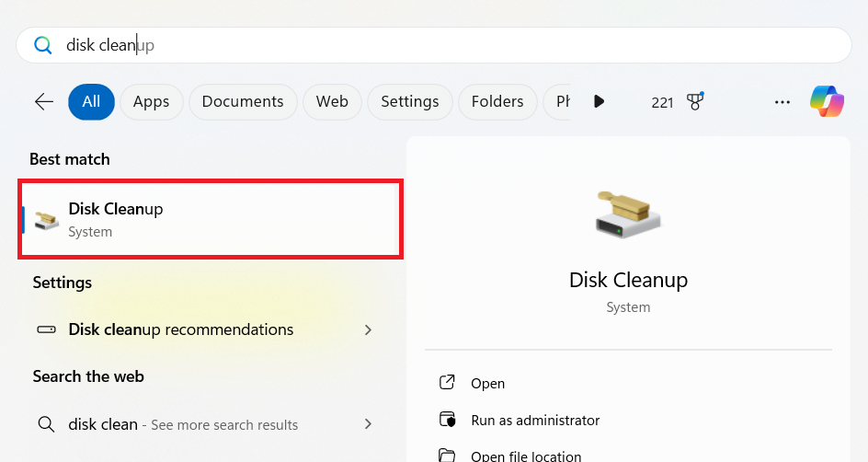Click the Disk Cleanup title in preview pane
This screenshot has width=868, height=462.
(628, 281)
